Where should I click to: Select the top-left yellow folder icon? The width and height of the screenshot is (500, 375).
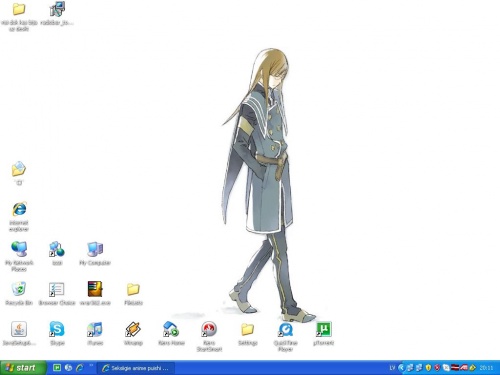[x=19, y=9]
